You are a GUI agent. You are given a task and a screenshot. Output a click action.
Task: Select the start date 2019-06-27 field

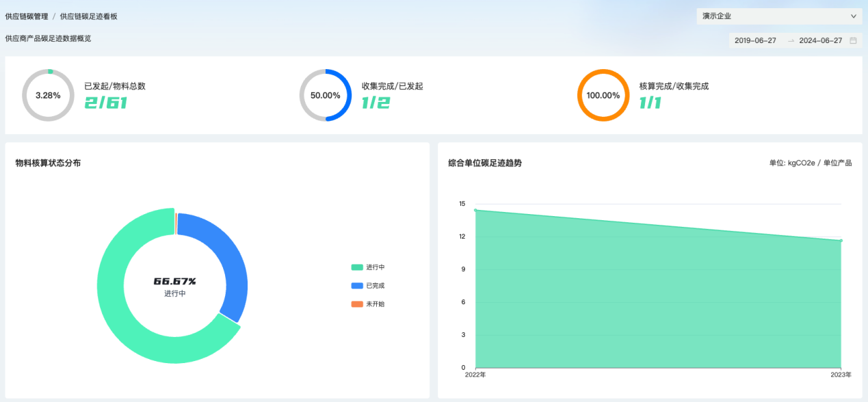(x=755, y=40)
